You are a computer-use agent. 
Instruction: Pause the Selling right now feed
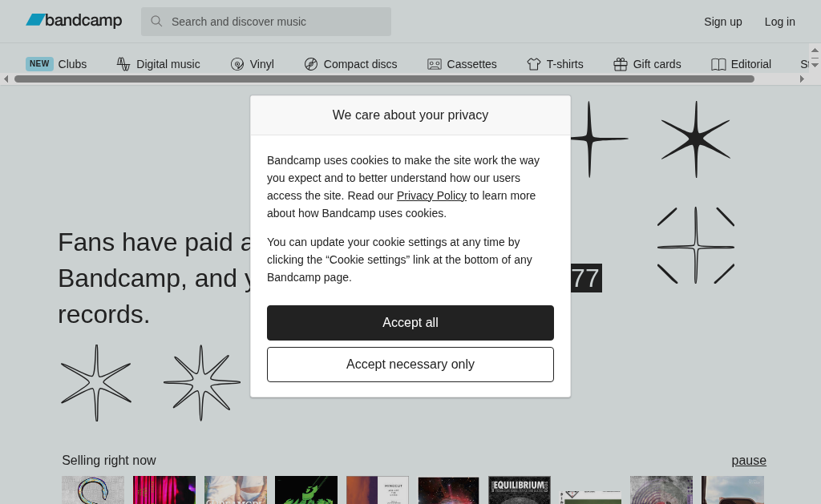point(748,460)
